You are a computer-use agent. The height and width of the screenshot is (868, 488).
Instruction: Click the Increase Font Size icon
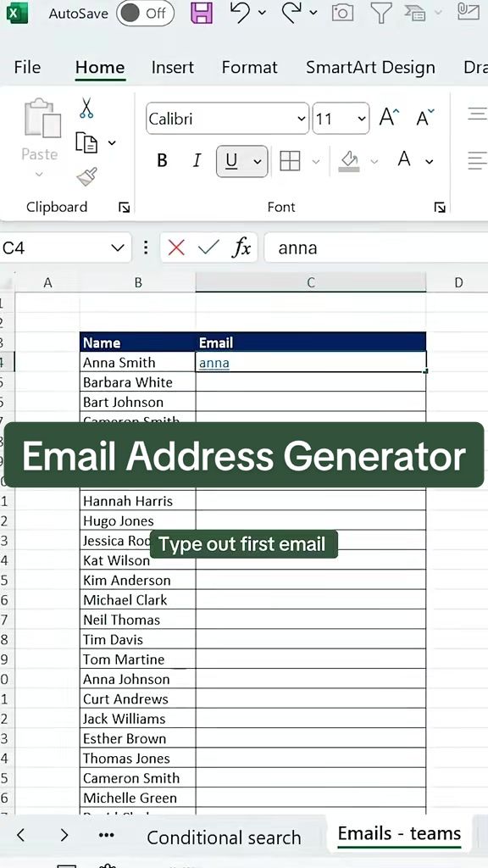390,118
